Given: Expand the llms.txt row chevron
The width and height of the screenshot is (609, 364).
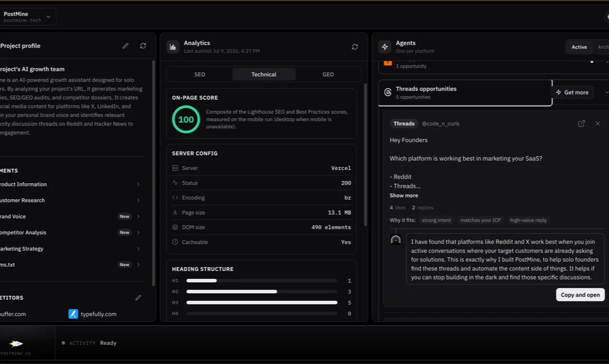Looking at the screenshot, I should [x=138, y=264].
